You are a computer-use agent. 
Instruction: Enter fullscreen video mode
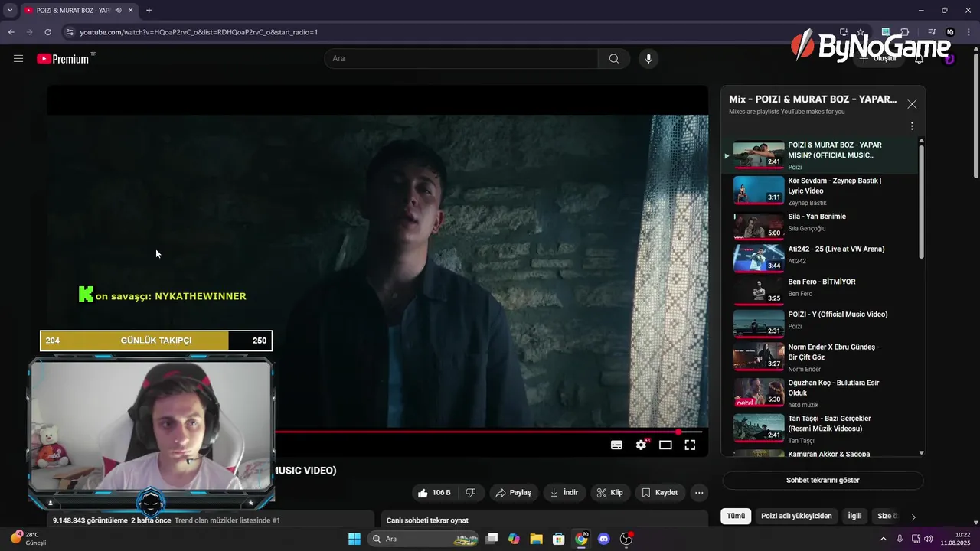click(690, 445)
